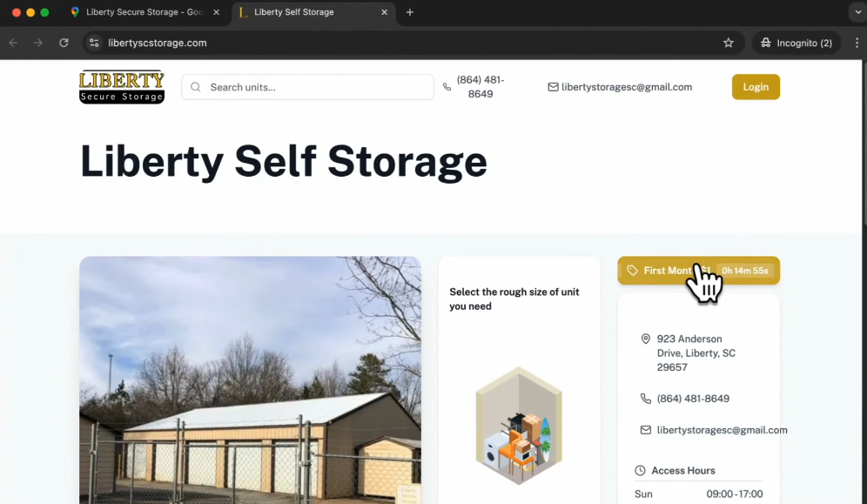867x504 pixels.
Task: Click 'Select the rough size of unit' text
Action: tap(514, 299)
